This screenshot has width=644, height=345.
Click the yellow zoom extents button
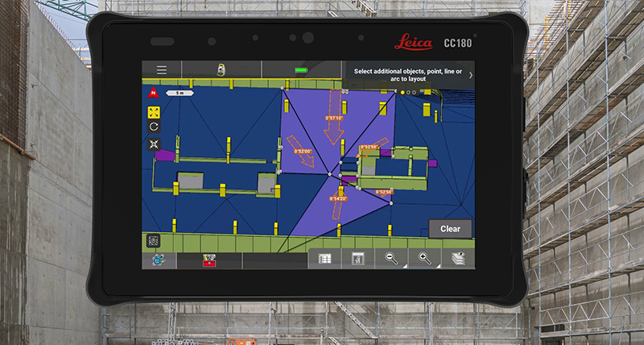(x=154, y=110)
